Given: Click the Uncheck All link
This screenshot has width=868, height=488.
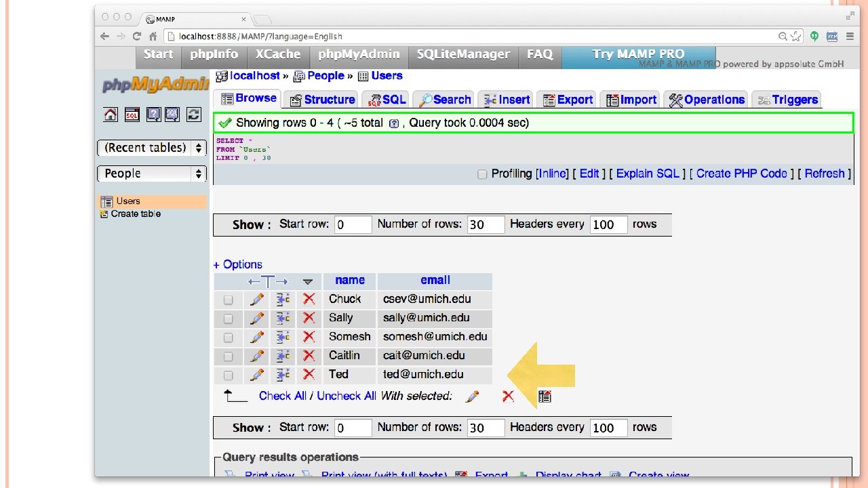Looking at the screenshot, I should [x=347, y=396].
